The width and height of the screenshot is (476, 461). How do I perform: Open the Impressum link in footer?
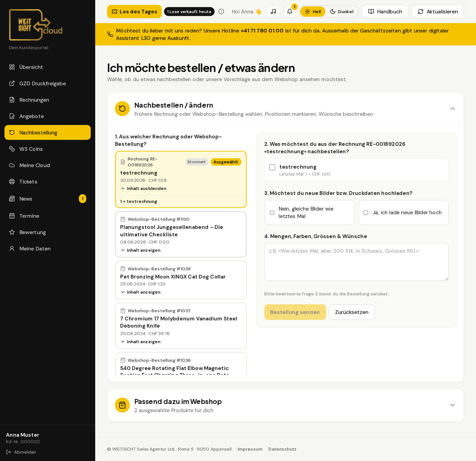250,449
